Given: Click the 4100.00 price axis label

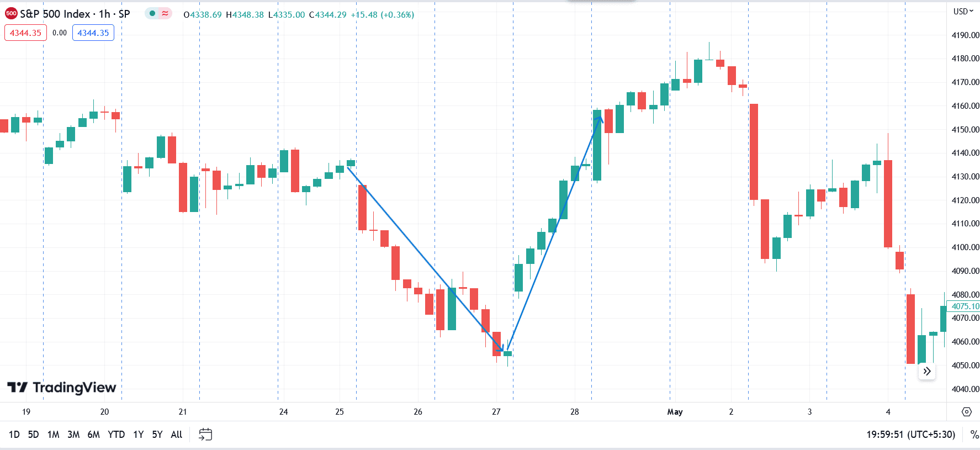Looking at the screenshot, I should pos(966,247).
